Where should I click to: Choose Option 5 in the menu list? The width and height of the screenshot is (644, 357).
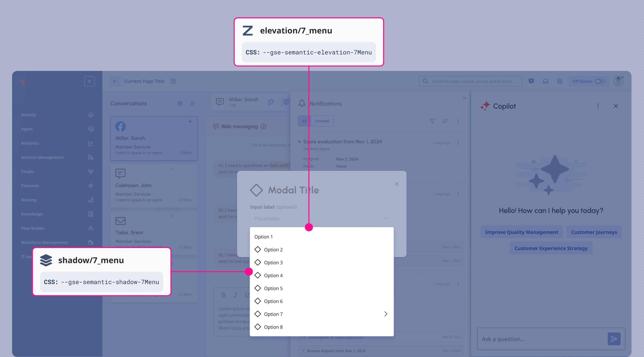coord(273,288)
